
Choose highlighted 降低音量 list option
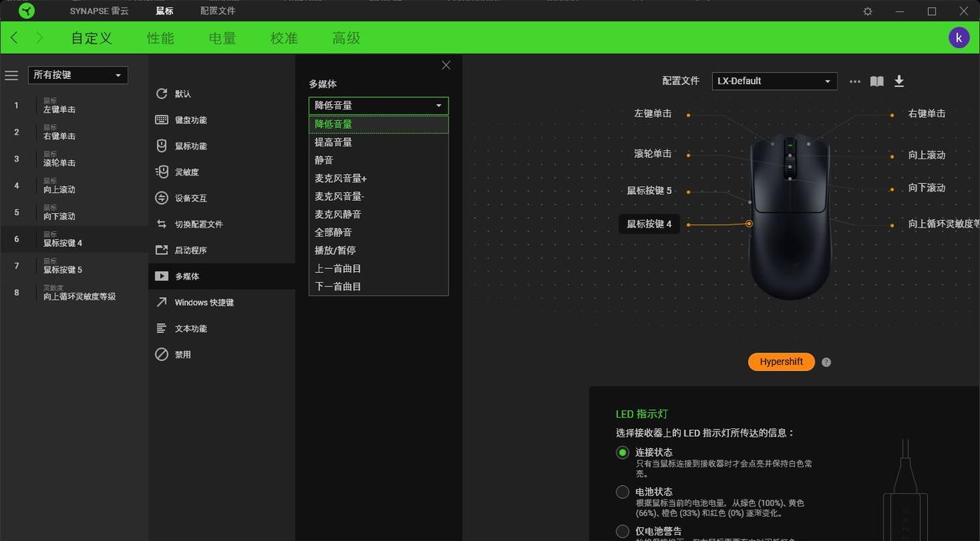pos(378,124)
